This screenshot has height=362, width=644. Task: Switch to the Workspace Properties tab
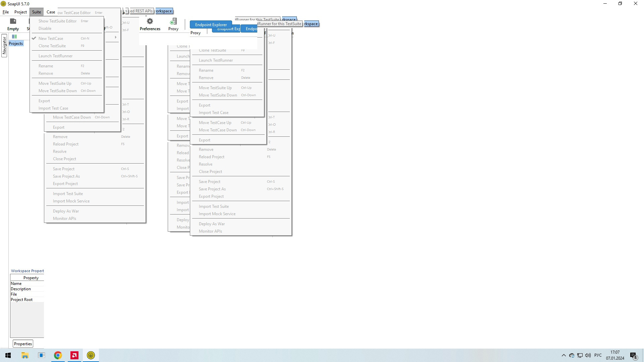point(27,271)
